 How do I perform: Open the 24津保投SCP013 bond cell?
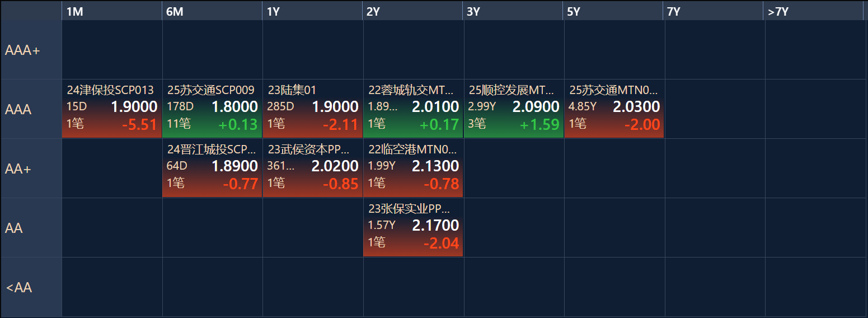tap(112, 109)
